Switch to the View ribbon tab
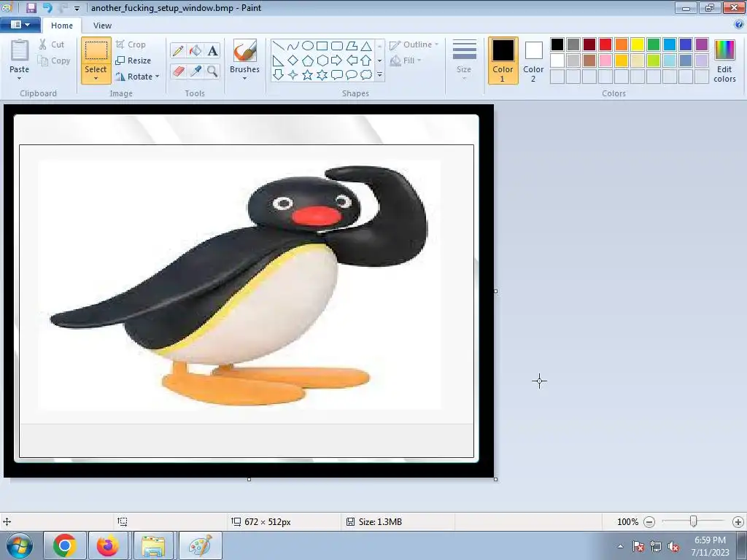Image resolution: width=747 pixels, height=560 pixels. pos(102,26)
